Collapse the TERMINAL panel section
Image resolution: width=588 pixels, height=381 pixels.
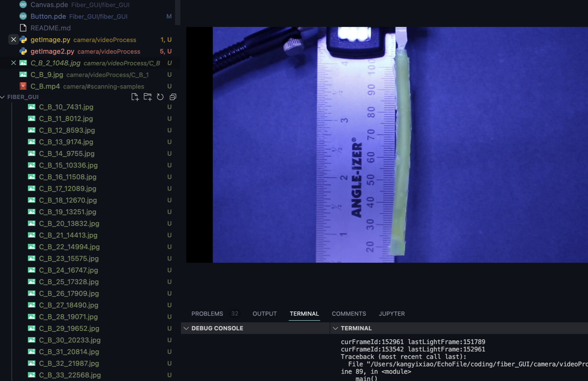(x=335, y=328)
